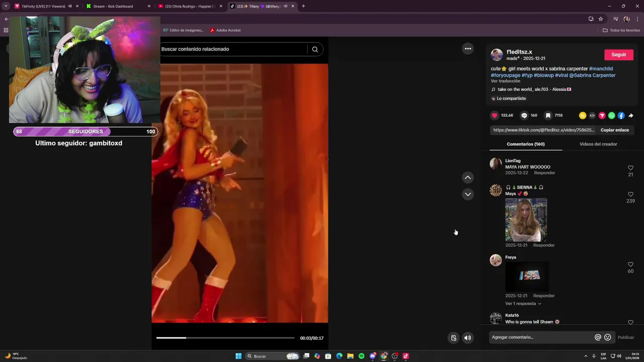The height and width of the screenshot is (362, 644).
Task: Open comments via the speech bubble icon
Action: pos(524,115)
